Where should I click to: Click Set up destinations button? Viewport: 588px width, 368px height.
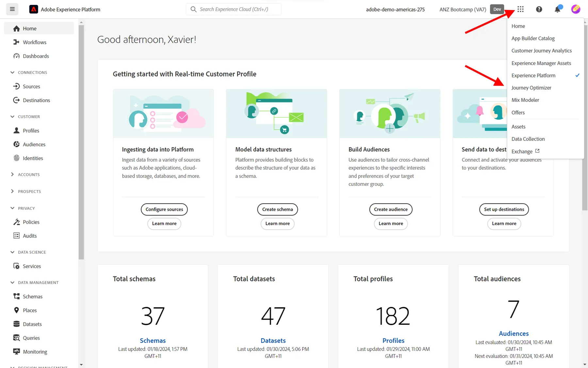coord(504,209)
